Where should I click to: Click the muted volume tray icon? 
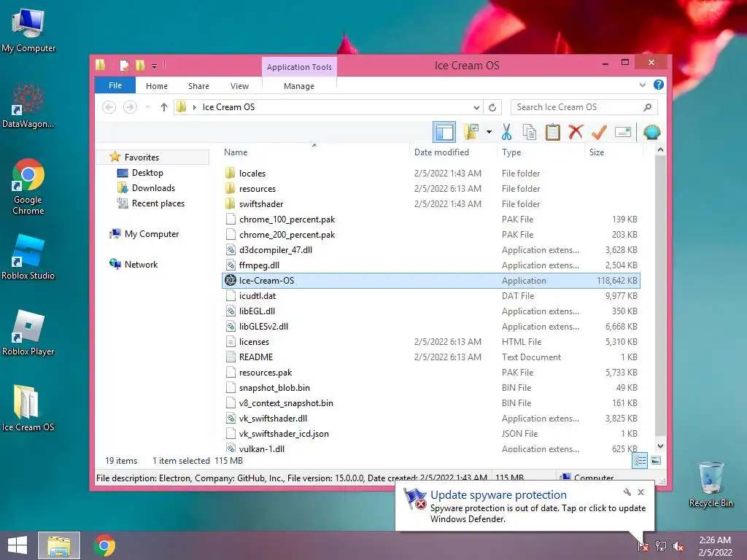click(x=678, y=546)
